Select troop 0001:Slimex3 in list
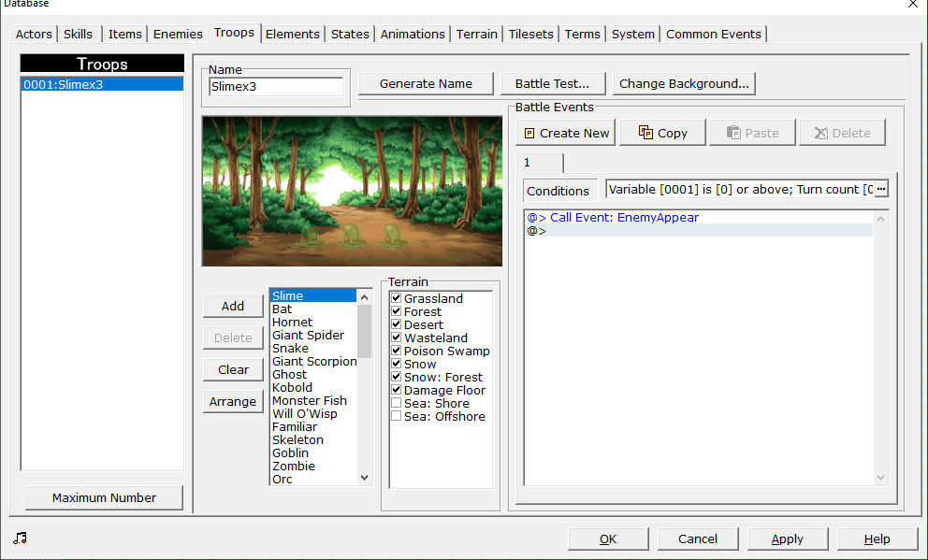 pos(102,84)
